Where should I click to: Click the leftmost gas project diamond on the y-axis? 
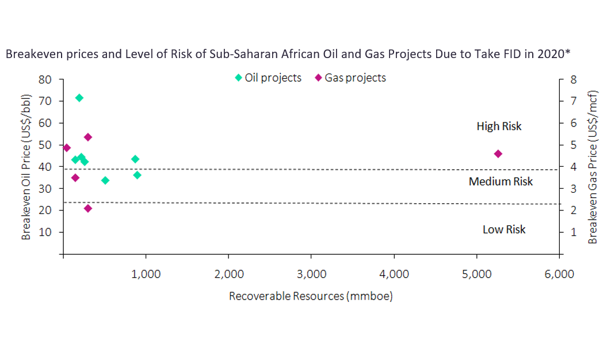point(67,148)
